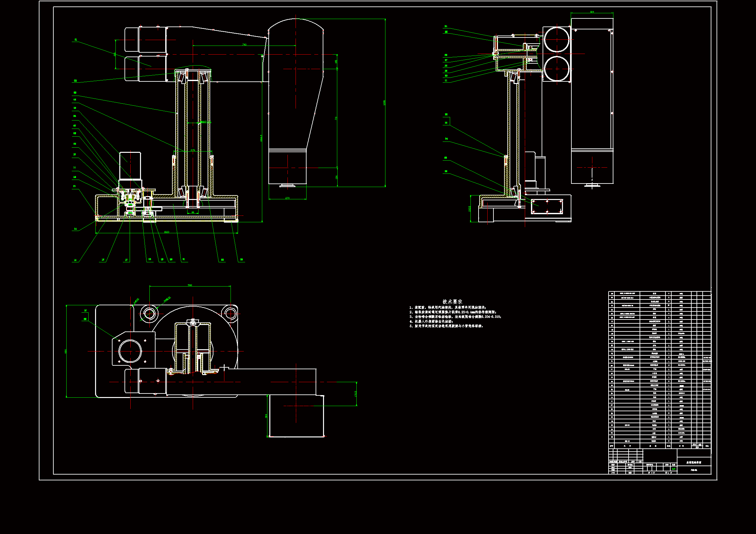This screenshot has width=756, height=534.
Task: Select the 666 vertical dimension on plan view
Action: click(66, 351)
